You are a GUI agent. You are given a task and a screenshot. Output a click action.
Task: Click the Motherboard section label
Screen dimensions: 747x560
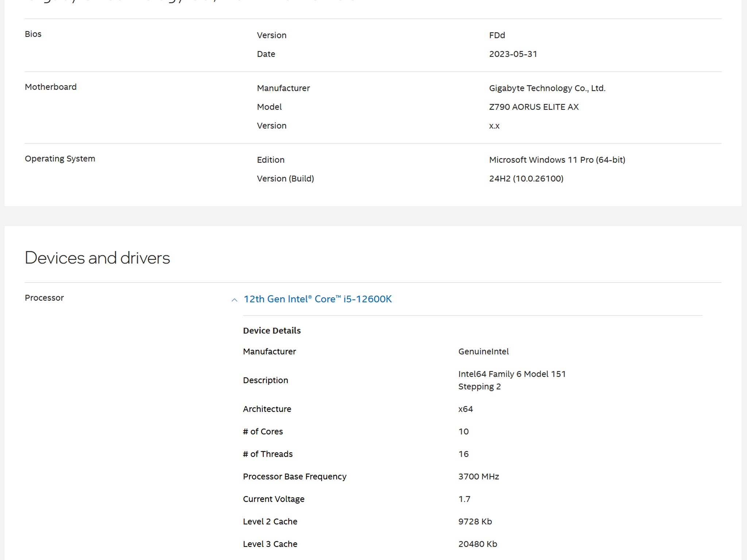tap(51, 87)
